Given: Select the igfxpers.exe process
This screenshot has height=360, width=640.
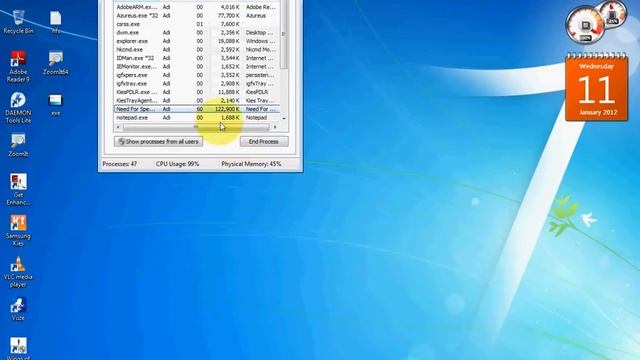Looking at the screenshot, I should (197, 75).
